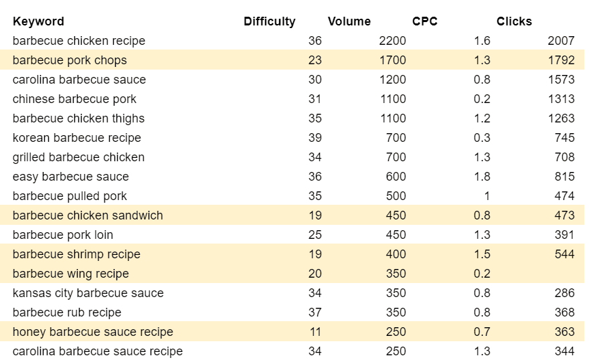Click the difficulty value 11 cell

315,332
